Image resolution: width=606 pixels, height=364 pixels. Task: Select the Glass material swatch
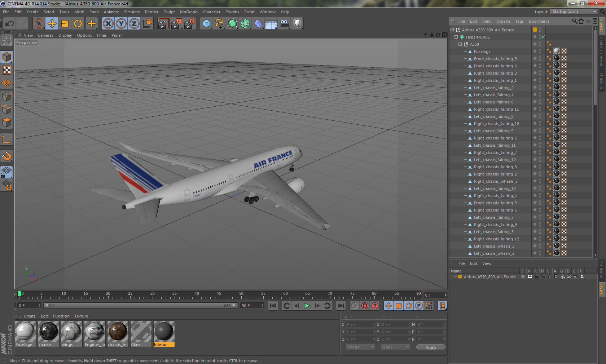pyautogui.click(x=141, y=334)
